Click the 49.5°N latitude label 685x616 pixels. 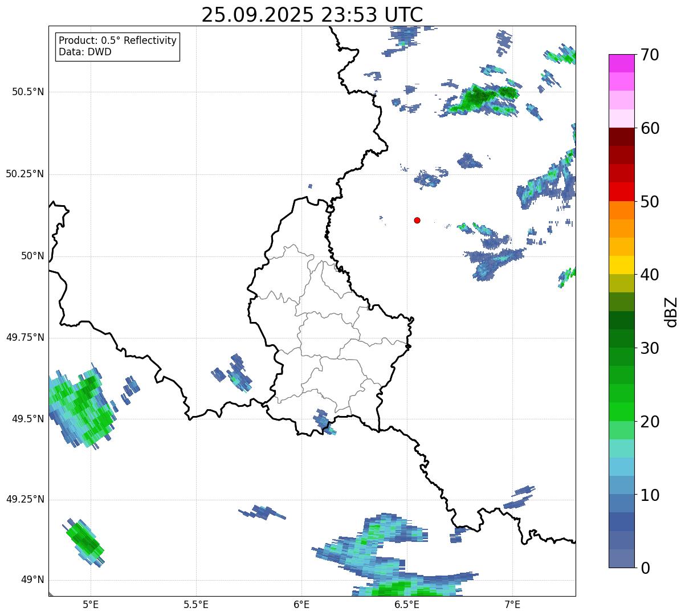click(x=28, y=419)
